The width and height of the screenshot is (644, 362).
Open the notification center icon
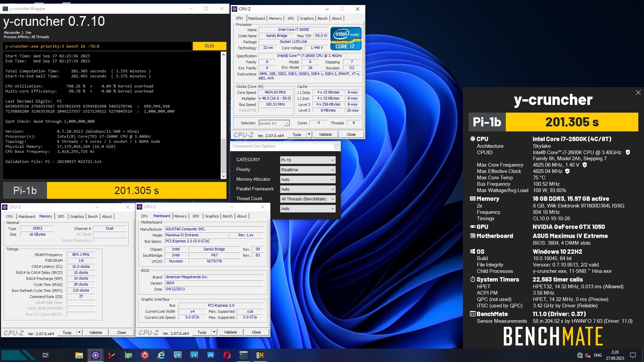pyautogui.click(x=633, y=355)
